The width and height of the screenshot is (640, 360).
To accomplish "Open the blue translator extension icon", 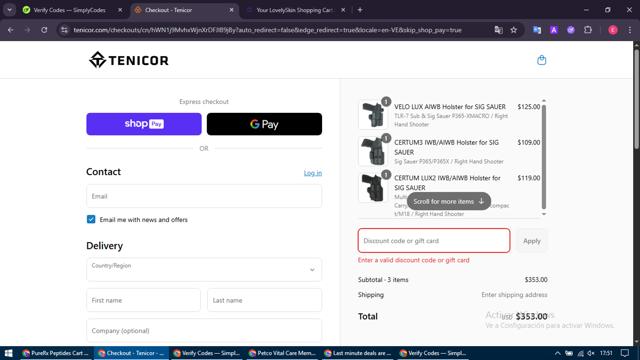I will [x=537, y=30].
